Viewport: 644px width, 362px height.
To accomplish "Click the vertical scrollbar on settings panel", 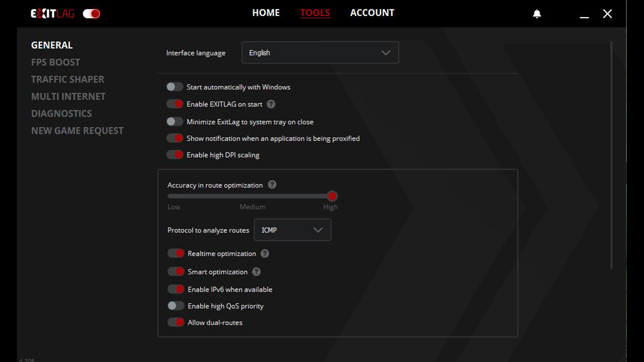I will (611, 155).
